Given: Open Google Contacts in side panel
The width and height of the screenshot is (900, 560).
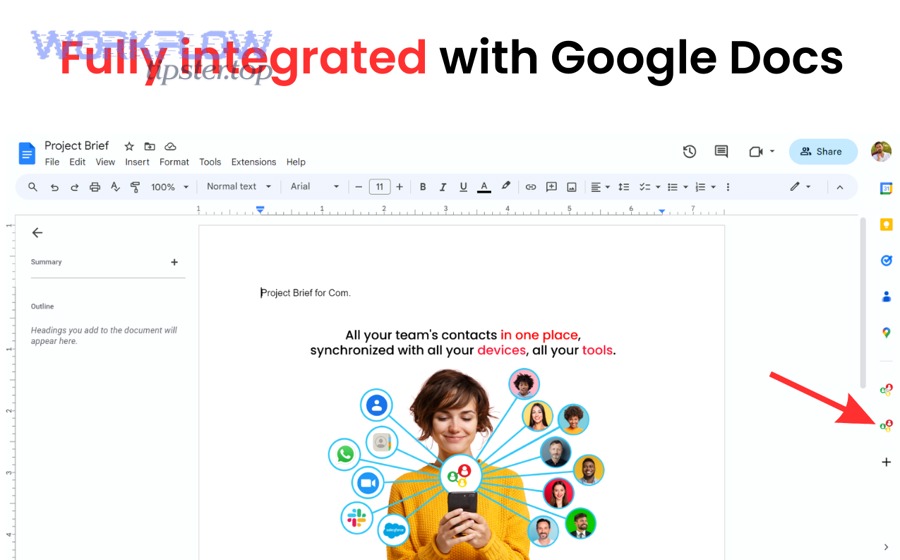Looking at the screenshot, I should point(886,297).
